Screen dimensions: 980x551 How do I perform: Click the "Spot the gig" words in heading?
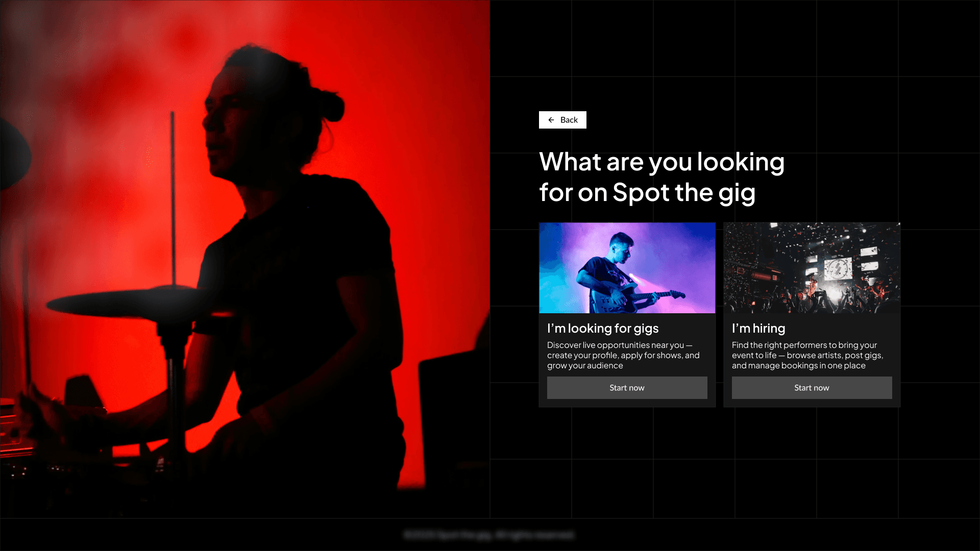point(684,193)
